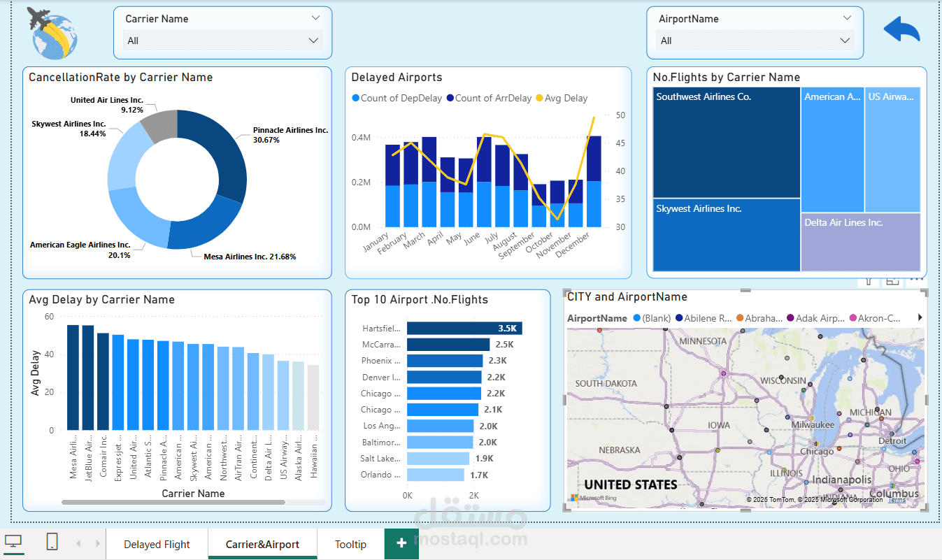Click Avg Delay legend swatch
The image size is (942, 560).
pos(540,99)
